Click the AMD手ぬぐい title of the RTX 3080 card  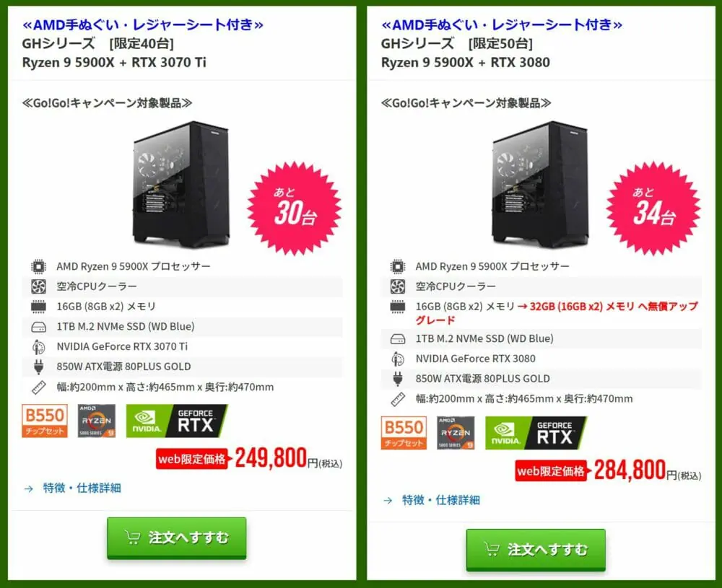pos(502,24)
